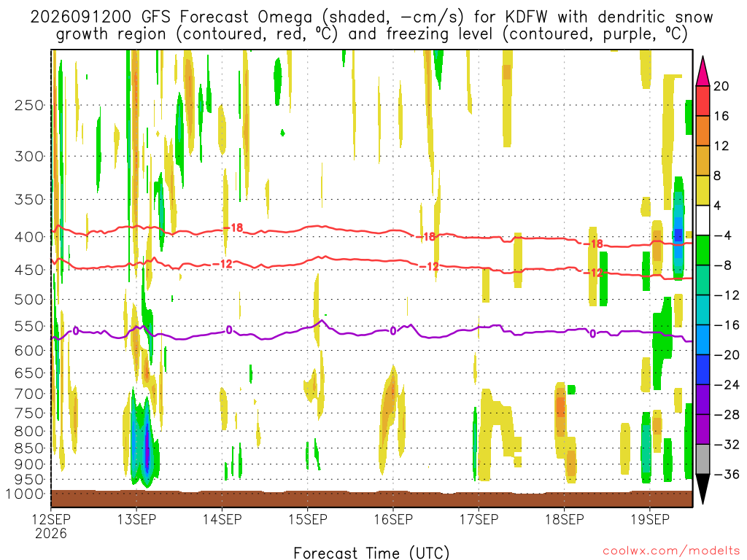Select the gray -36 to -32 colorbar segment
The height and width of the screenshot is (560, 747).
point(703,459)
